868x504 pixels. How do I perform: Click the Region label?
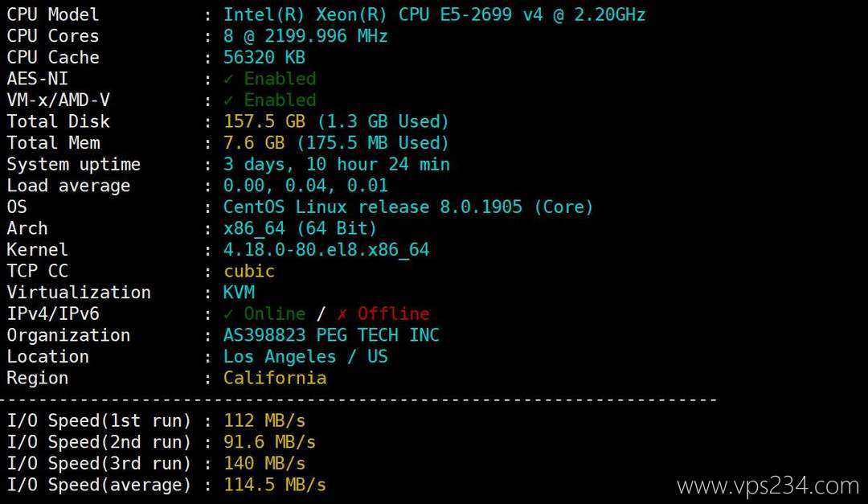[37, 379]
